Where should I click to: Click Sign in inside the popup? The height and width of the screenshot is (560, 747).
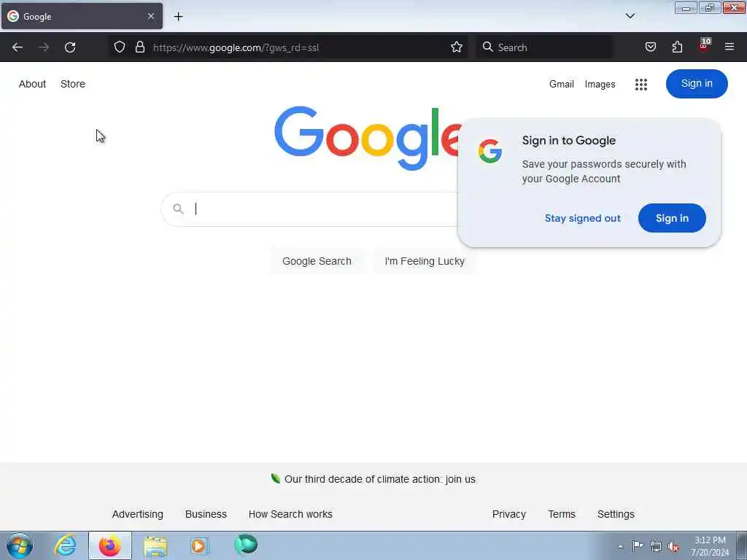[672, 218]
